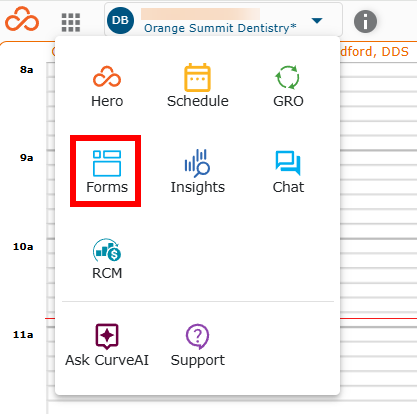
Task: Expand the practice selector dropdown arrow
Action: point(317,21)
